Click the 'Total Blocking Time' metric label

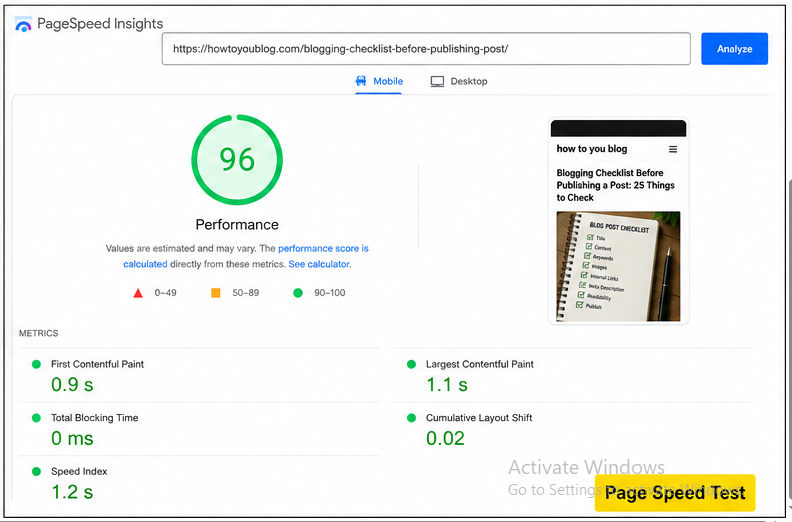tap(94, 417)
